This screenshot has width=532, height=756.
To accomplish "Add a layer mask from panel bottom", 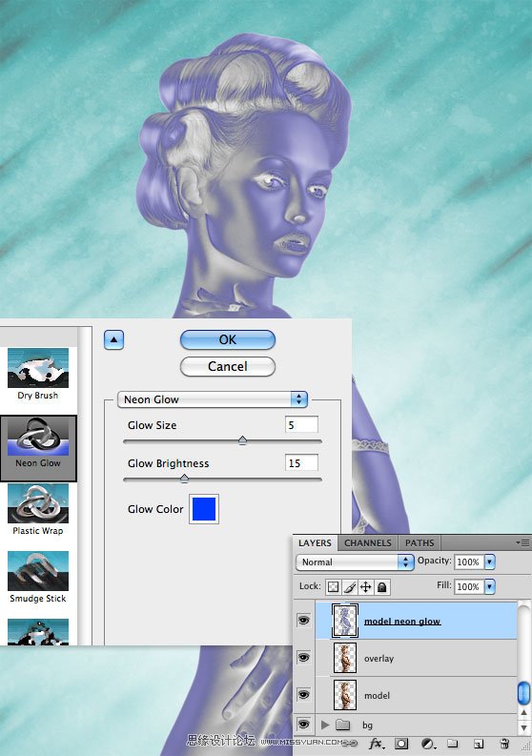I will click(401, 744).
